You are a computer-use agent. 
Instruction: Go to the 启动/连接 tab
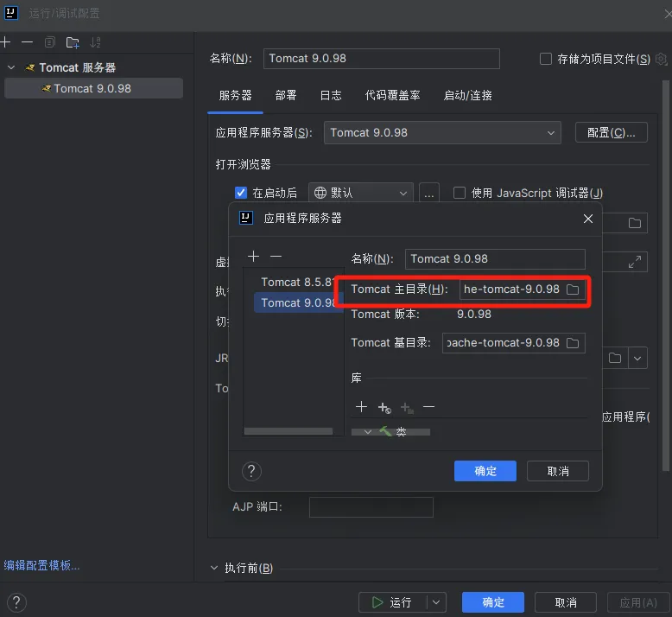tap(467, 95)
